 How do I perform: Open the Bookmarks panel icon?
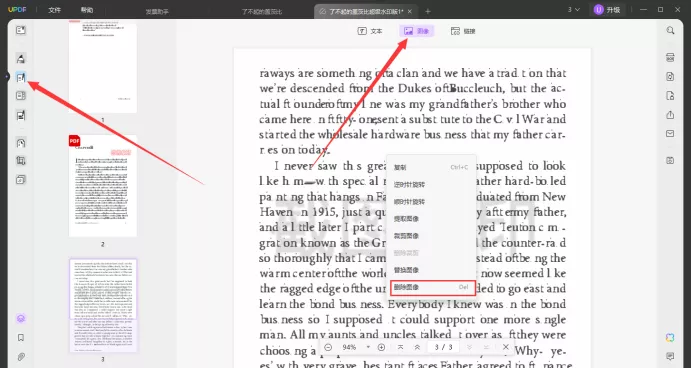pyautogui.click(x=21, y=338)
